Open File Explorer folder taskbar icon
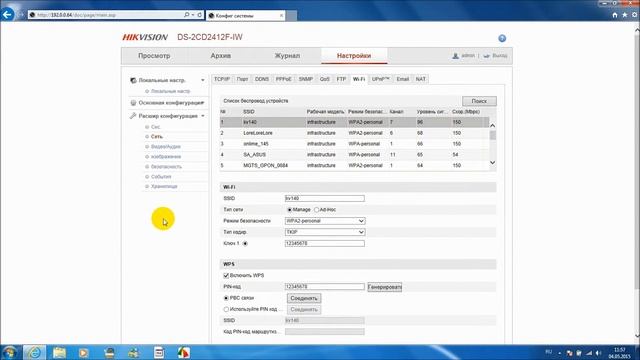The width and height of the screenshot is (640, 360). click(x=59, y=352)
